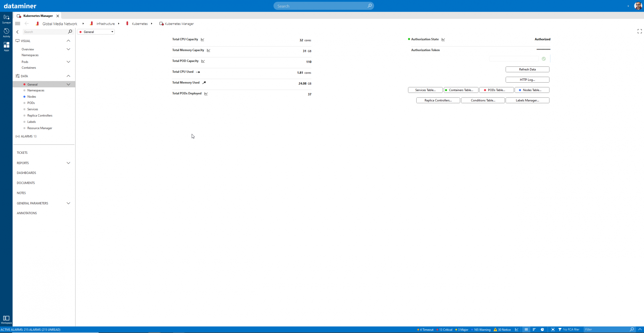This screenshot has width=644, height=333.
Task: Open trend graph for Total Memory Capacity
Action: click(208, 50)
